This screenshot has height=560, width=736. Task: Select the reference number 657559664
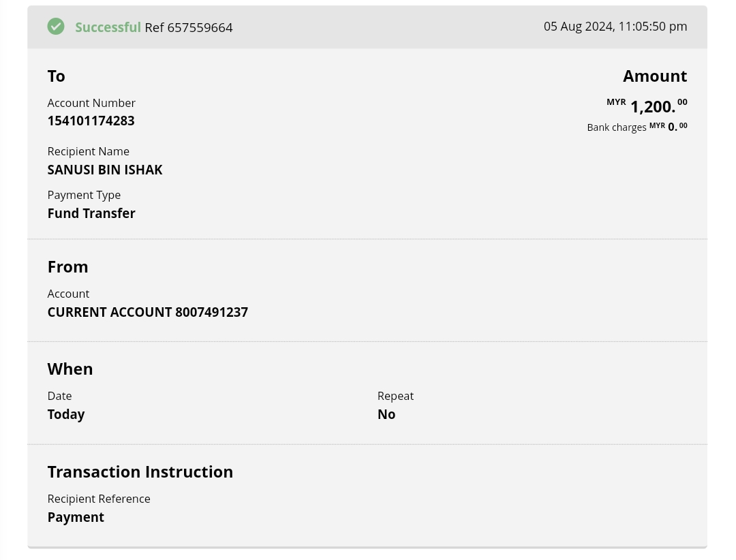click(x=200, y=27)
